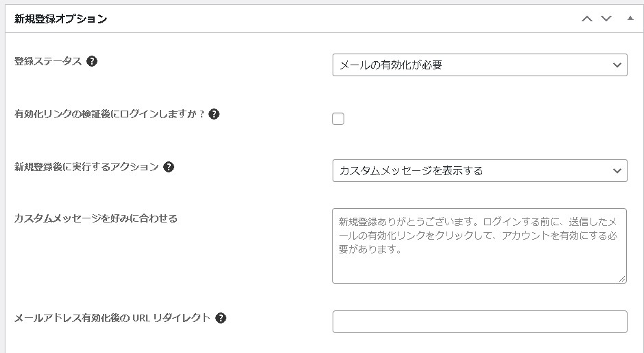Click the メールアドレス有効化後の URL リダイレクト label
This screenshot has width=644, height=353.
click(112, 318)
